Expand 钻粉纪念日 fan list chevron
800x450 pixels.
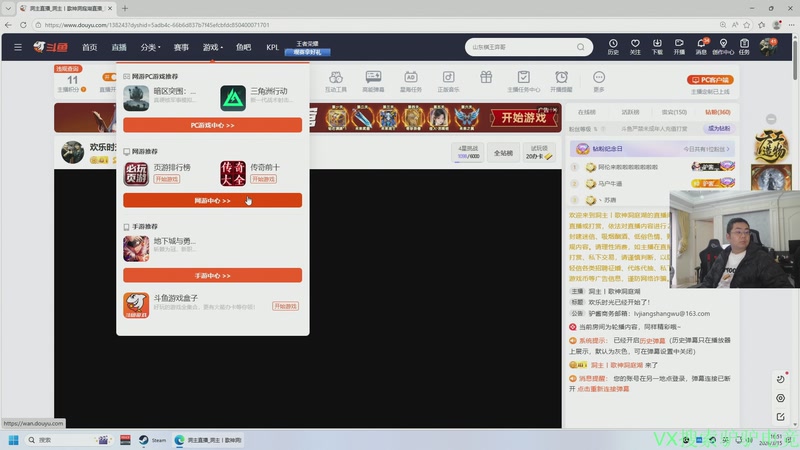tap(728, 149)
